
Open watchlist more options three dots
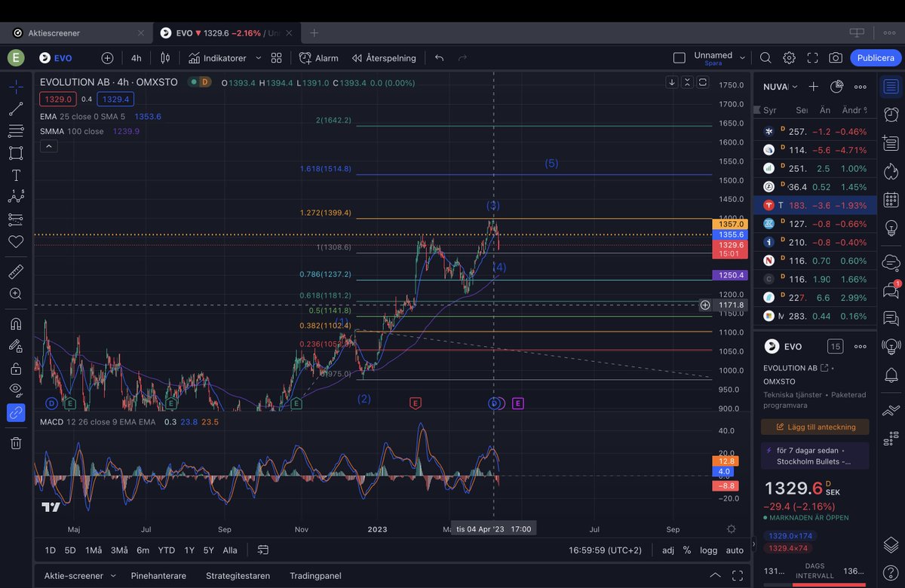pos(861,87)
